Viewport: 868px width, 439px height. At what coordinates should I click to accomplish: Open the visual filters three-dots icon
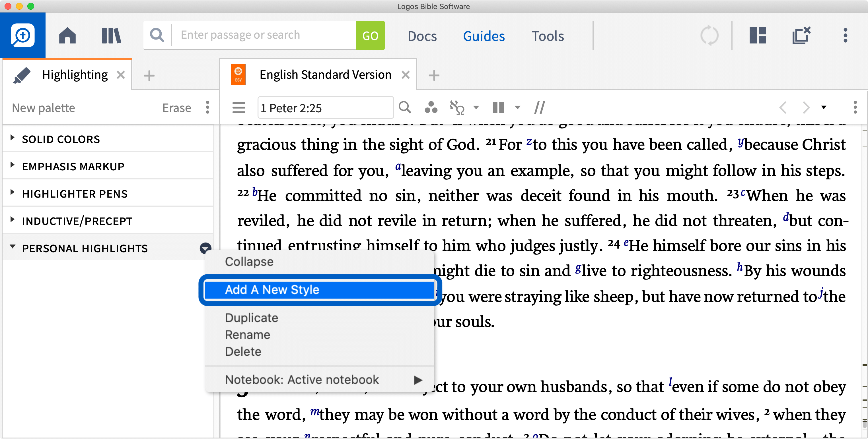[431, 107]
